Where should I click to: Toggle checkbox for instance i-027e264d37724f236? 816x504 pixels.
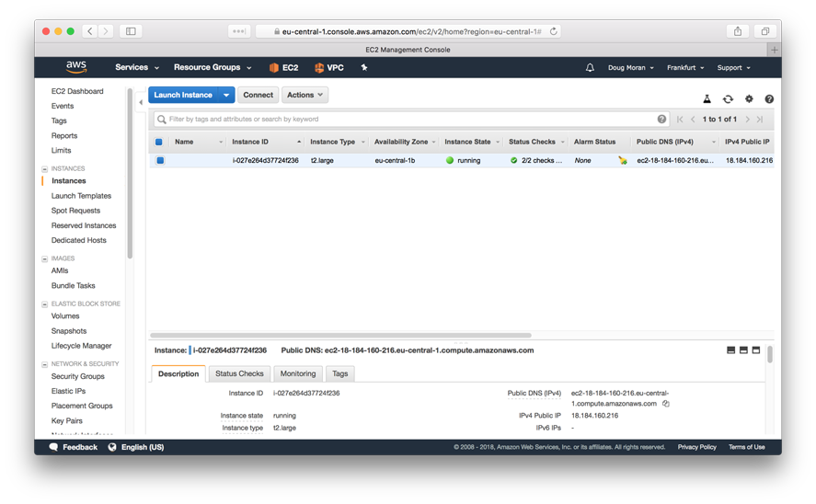click(x=160, y=160)
